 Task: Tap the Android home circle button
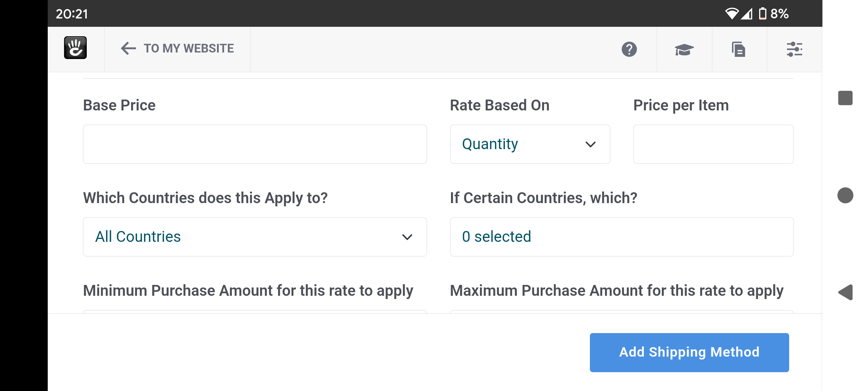click(845, 195)
